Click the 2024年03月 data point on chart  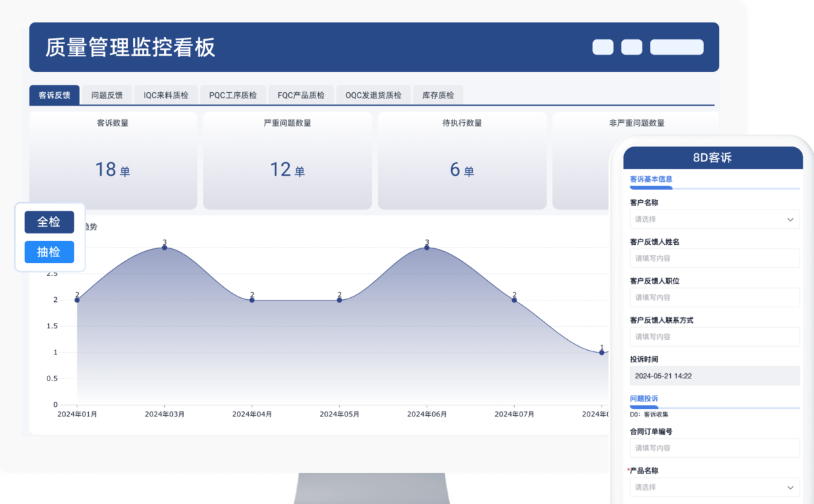164,248
